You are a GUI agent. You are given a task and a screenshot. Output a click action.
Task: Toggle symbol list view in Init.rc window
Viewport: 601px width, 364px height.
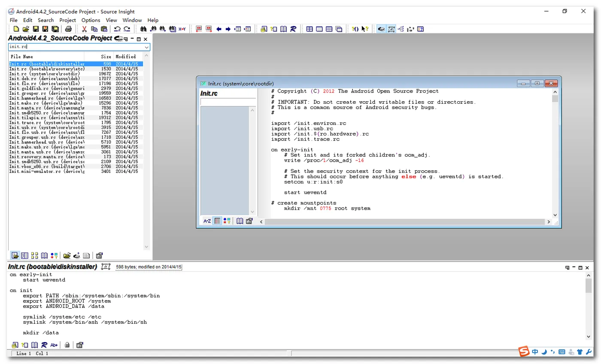(x=217, y=221)
